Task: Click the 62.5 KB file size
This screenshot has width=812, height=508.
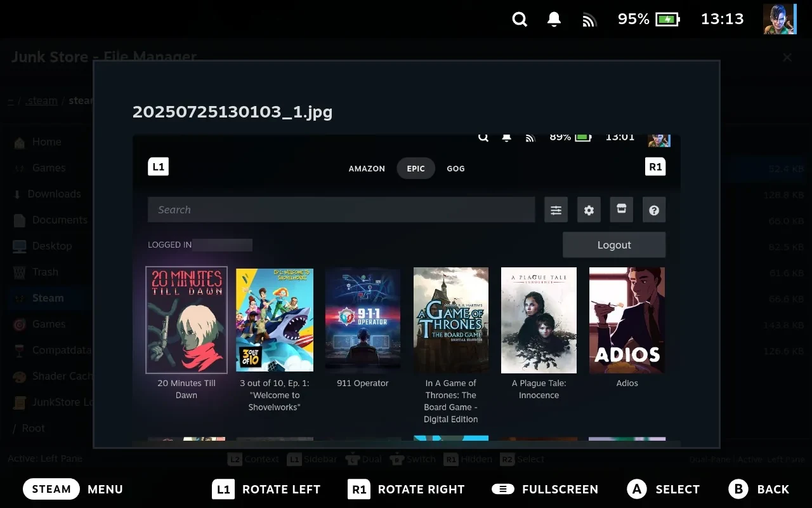Action: coord(785,247)
